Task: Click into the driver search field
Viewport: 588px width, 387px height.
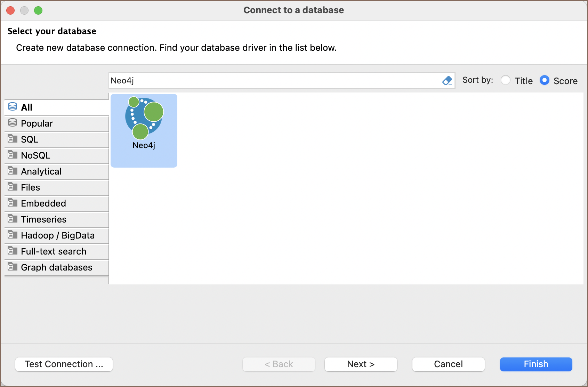Action: coord(275,81)
